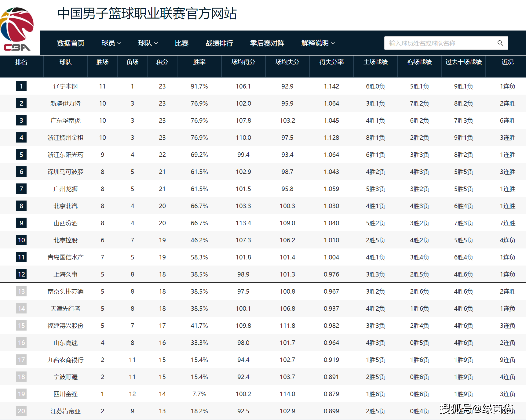This screenshot has width=526, height=420.
Task: Select 9连负 streak cell
Action: (507, 360)
